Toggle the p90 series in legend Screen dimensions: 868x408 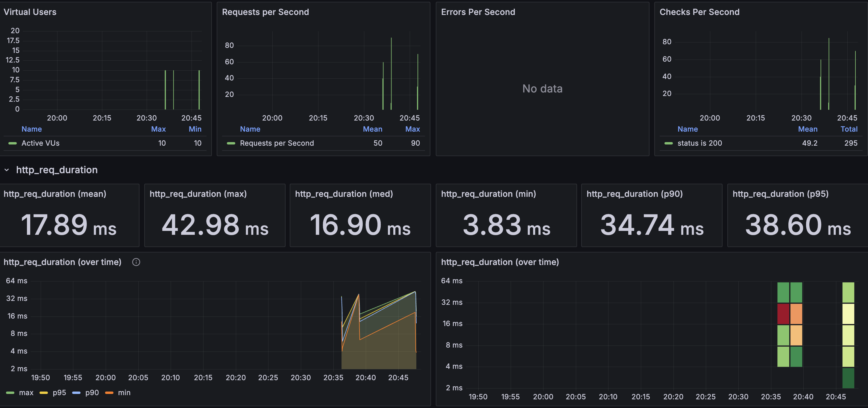(x=92, y=392)
